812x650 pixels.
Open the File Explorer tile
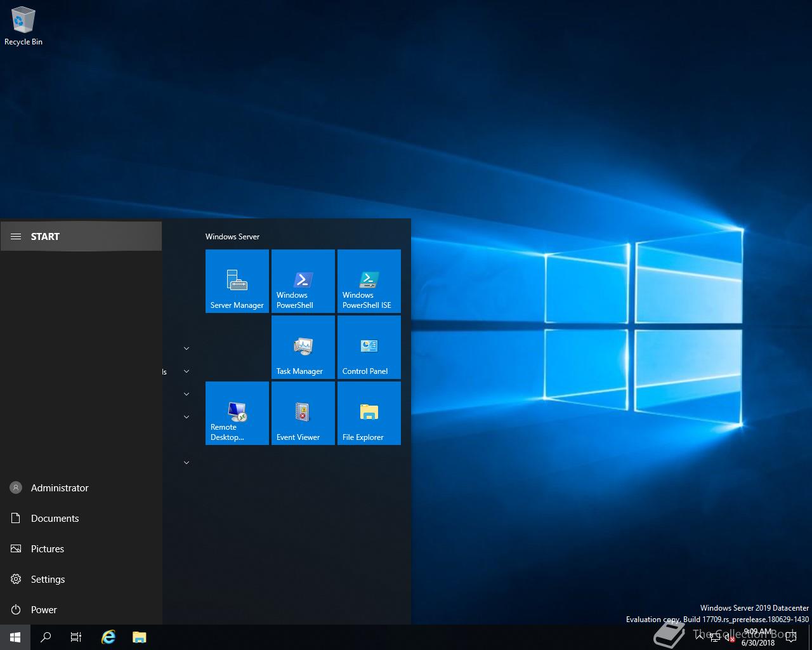coord(369,413)
